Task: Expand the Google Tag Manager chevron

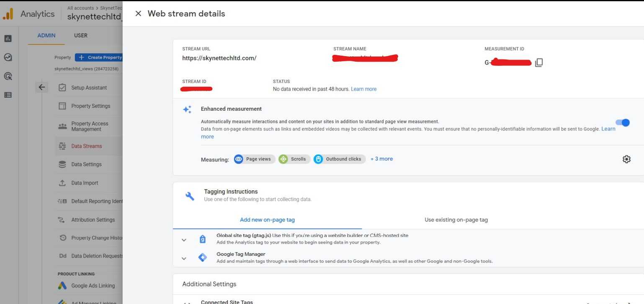Action: pos(184,258)
